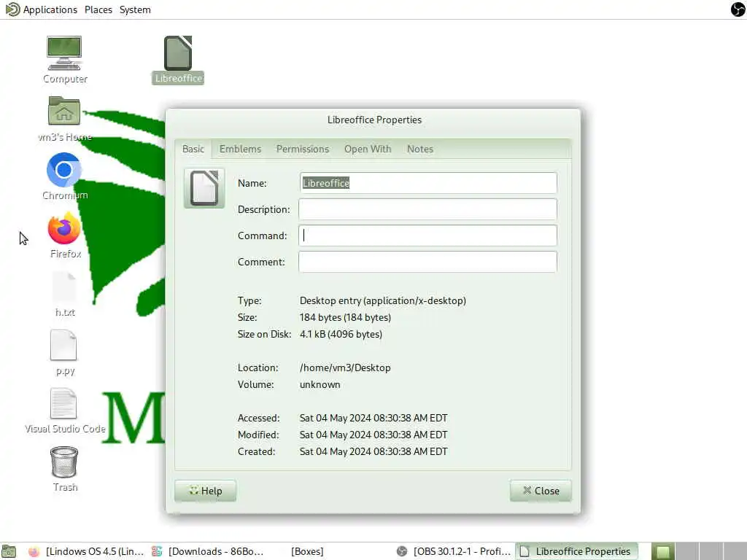This screenshot has height=560, width=747.
Task: Click the Libreoffice Properties title bar
Action: click(374, 120)
